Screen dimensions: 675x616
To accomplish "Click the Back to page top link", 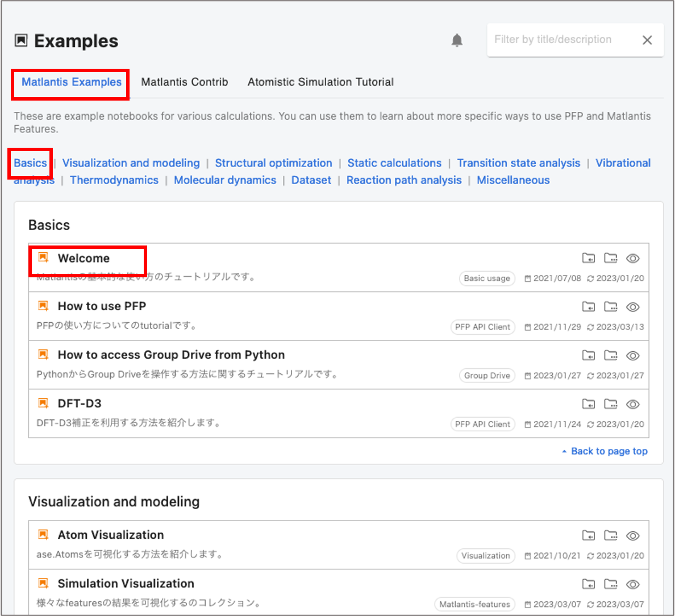I will click(x=609, y=451).
